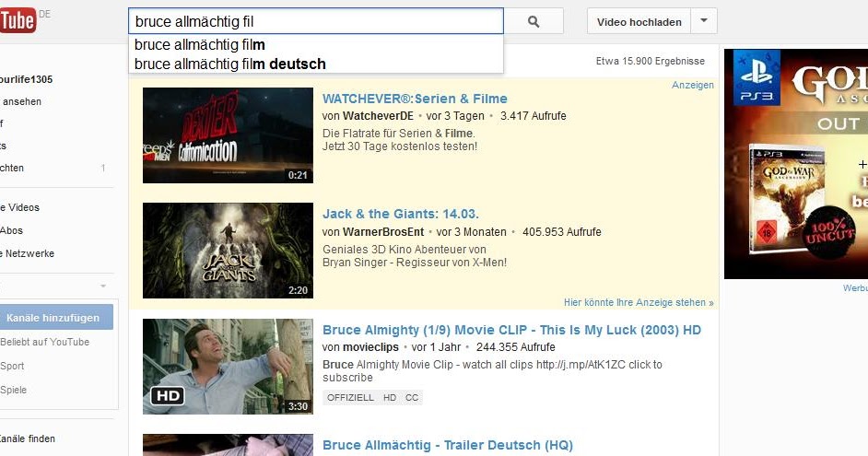Click the HD tag next to OFFIZIELL
The image size is (868, 456).
[390, 397]
